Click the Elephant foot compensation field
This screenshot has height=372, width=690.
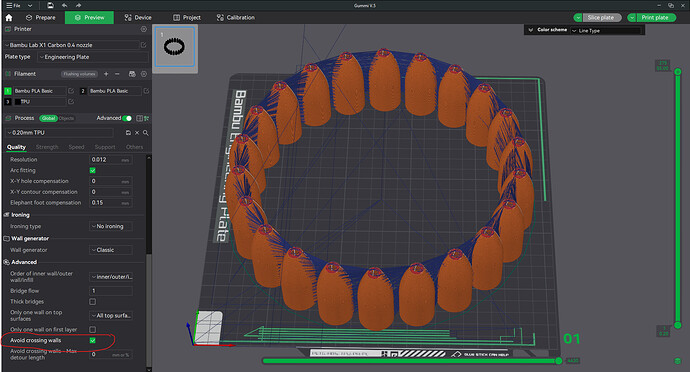coord(110,203)
